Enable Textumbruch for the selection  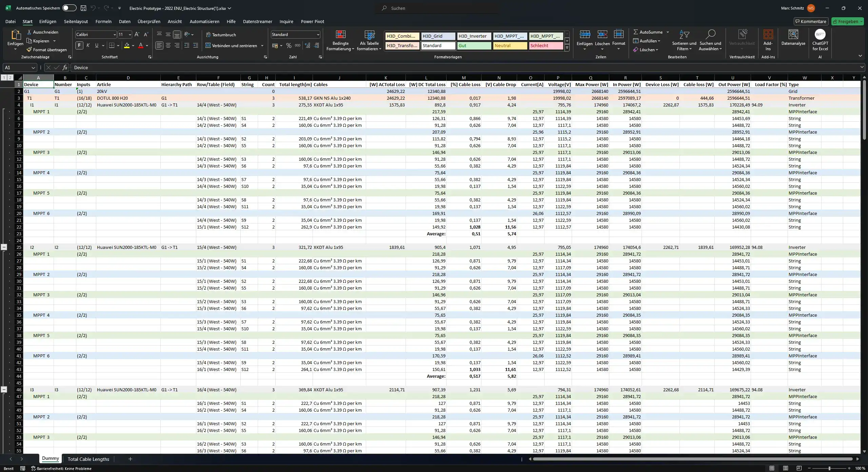pyautogui.click(x=222, y=34)
